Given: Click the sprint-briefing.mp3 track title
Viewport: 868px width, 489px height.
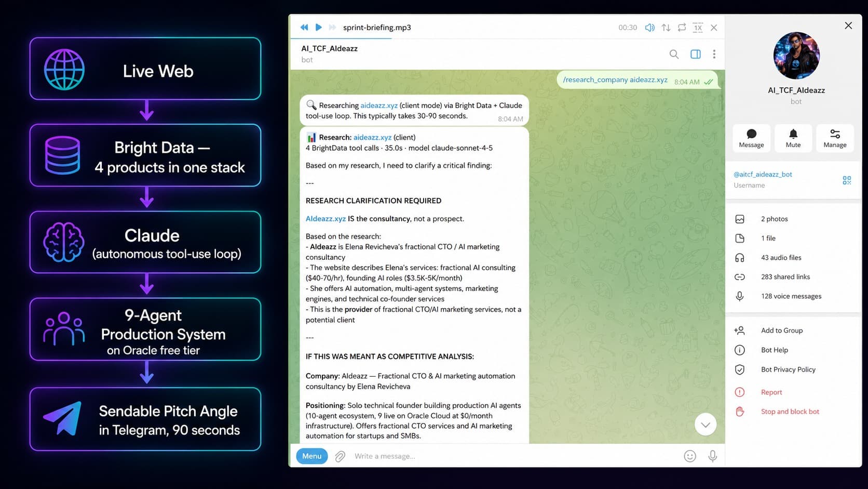Looking at the screenshot, I should tap(377, 27).
